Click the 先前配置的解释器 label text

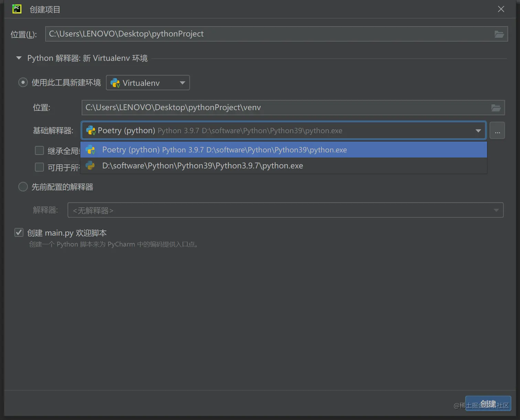click(x=62, y=187)
